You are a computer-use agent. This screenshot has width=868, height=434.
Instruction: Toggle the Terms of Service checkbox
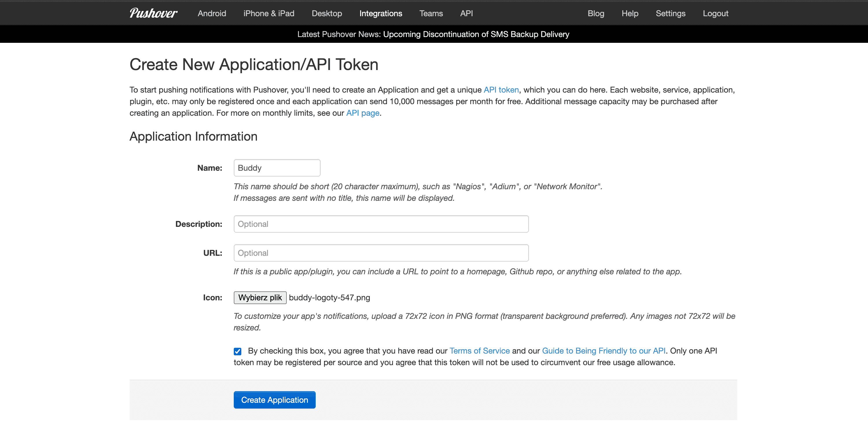[x=237, y=351]
